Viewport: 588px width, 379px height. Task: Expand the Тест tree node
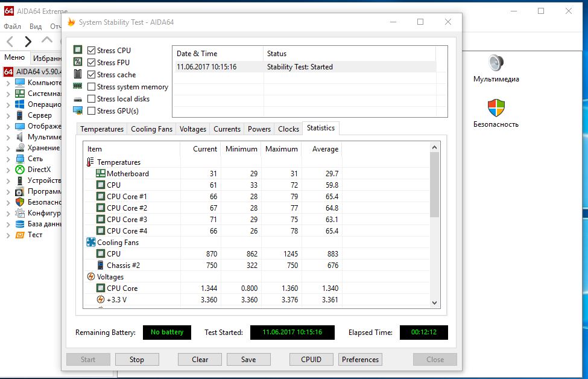8,235
